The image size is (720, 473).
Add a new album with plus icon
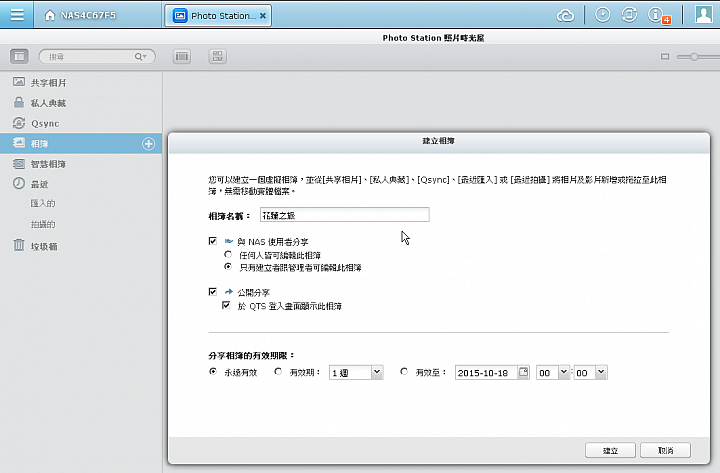148,144
